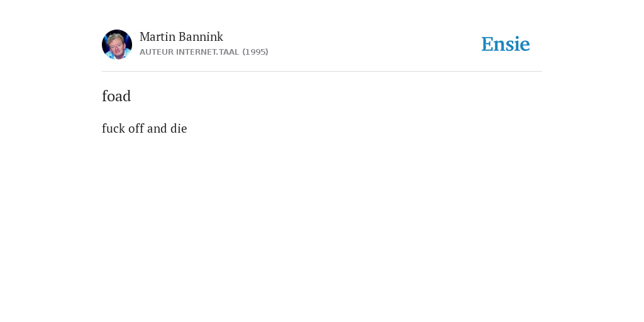Screen dimensions: 644x322
Task: Click the capital E in the Ensie logo
Action: 487,45
